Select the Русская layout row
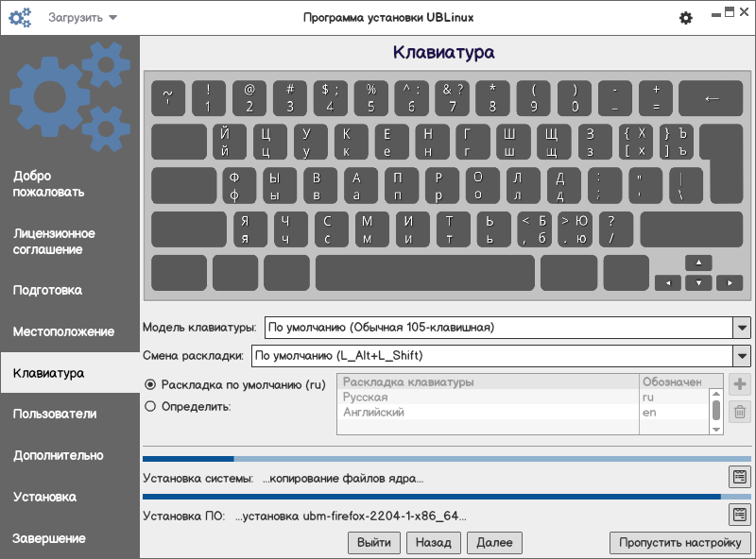 [x=524, y=398]
